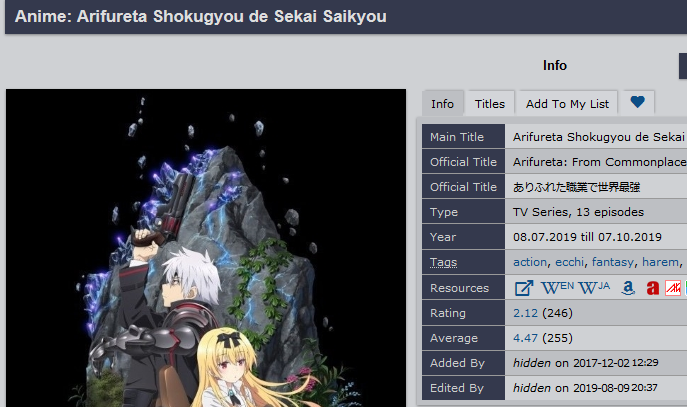Open the ecchi tag link
The width and height of the screenshot is (687, 407).
569,262
